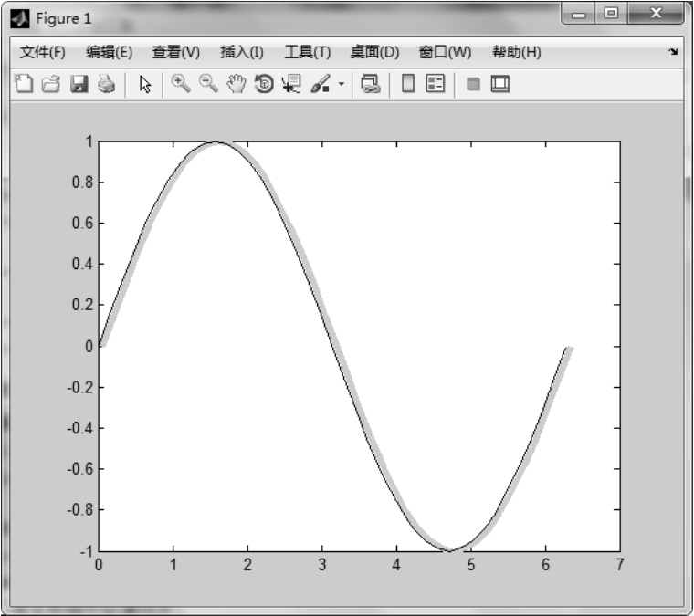This screenshot has height=616, width=694.
Task: Print the figure using the printer icon
Action: coord(106,85)
